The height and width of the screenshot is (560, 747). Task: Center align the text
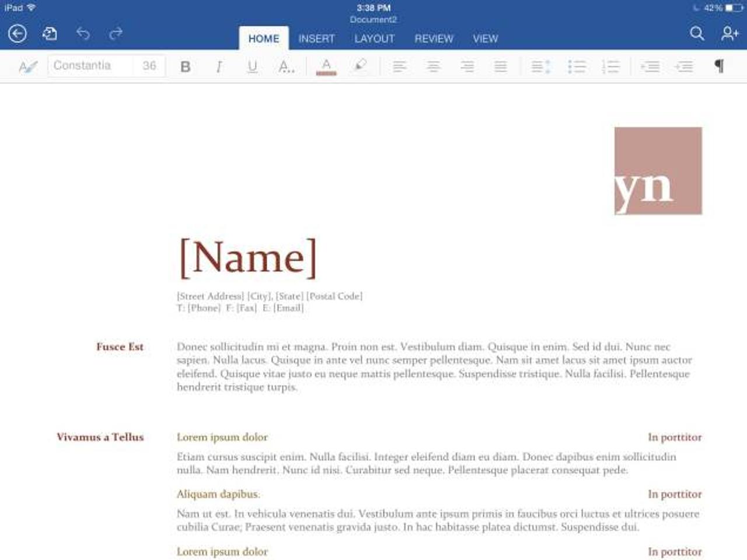(434, 66)
